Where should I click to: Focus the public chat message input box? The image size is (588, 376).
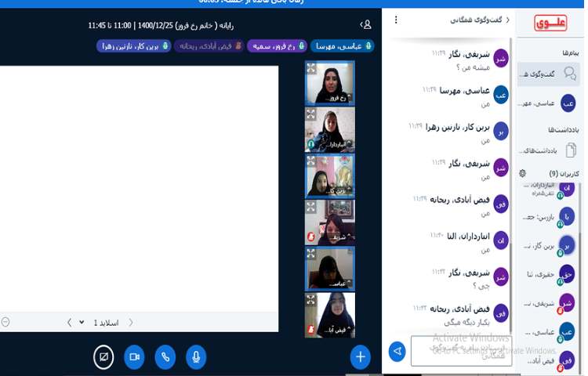click(461, 351)
